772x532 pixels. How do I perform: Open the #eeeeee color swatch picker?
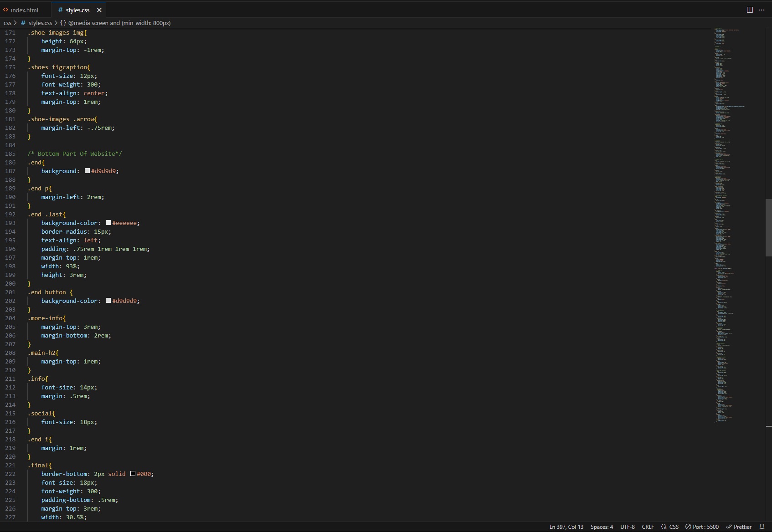tap(108, 223)
